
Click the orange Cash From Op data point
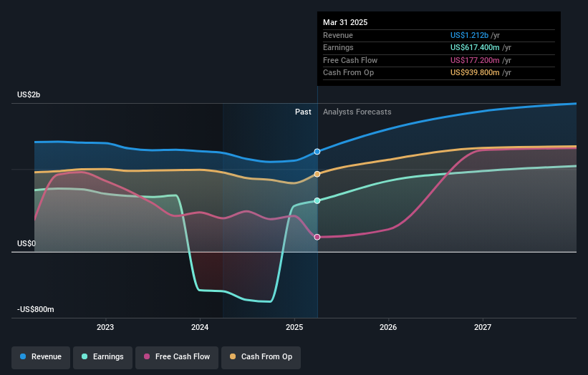click(x=317, y=174)
